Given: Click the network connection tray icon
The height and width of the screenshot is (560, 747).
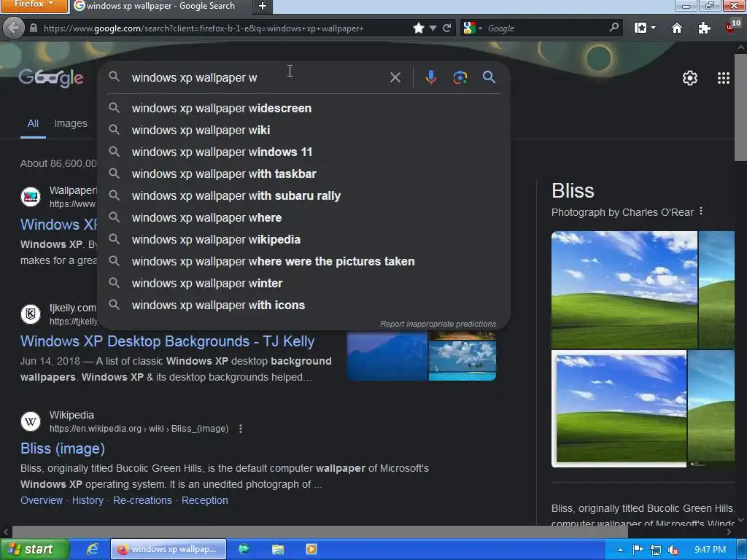Looking at the screenshot, I should tap(656, 550).
